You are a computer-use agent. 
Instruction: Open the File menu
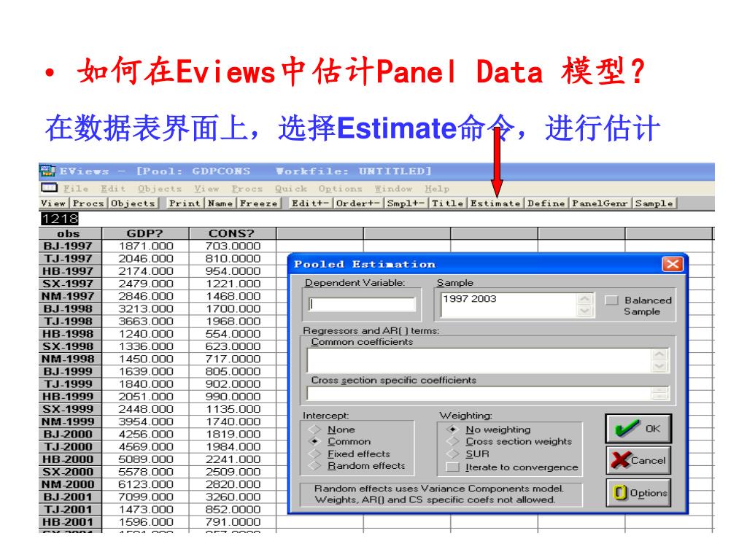[76, 189]
